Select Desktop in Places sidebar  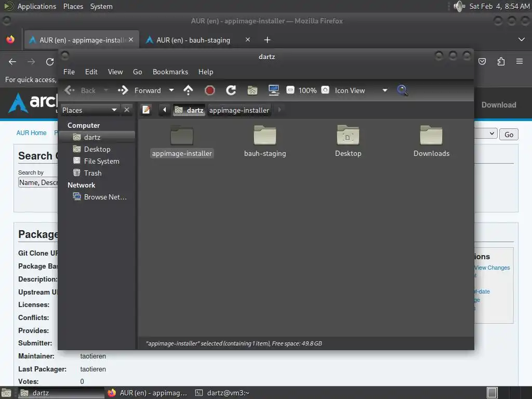click(x=97, y=149)
